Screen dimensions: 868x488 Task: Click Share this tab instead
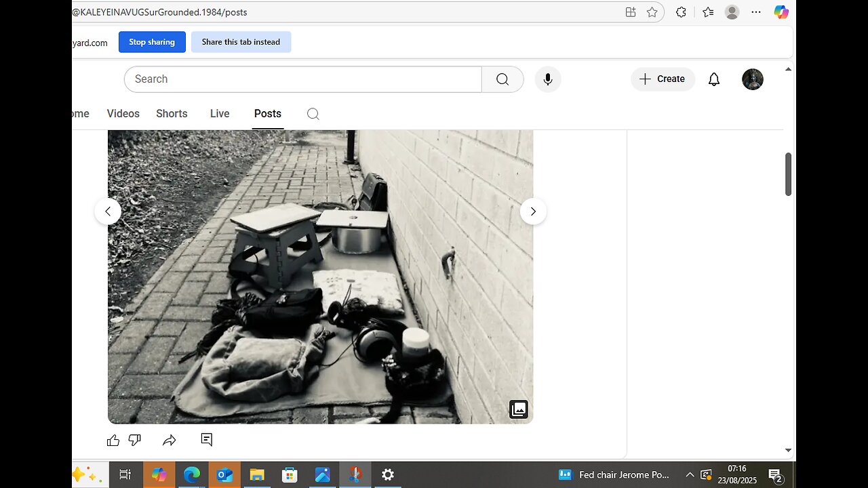(241, 42)
